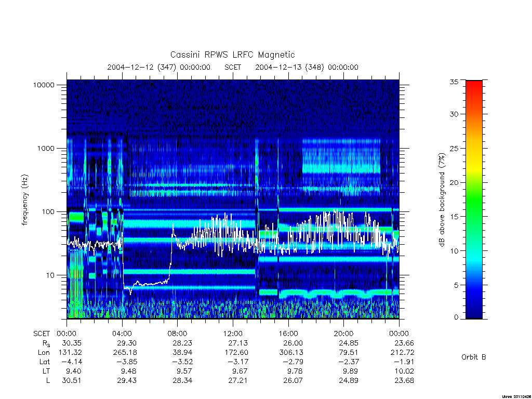The image size is (532, 399).
Task: Click the start date '2004-12-12 (347) 00:00:00'
Action: coord(159,67)
